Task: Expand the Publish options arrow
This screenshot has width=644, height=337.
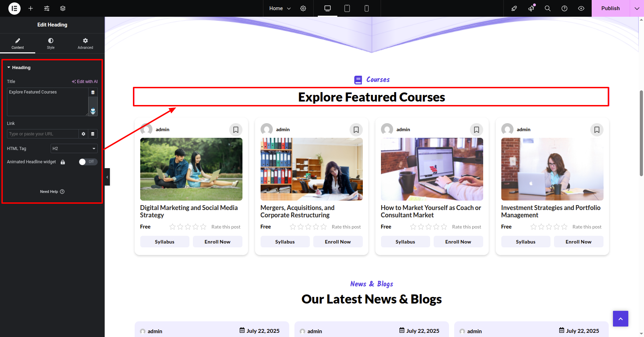Action: pos(637,8)
